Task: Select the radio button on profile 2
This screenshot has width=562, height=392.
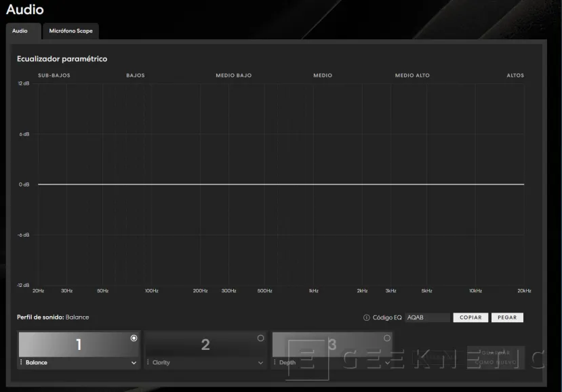Action: (260, 338)
